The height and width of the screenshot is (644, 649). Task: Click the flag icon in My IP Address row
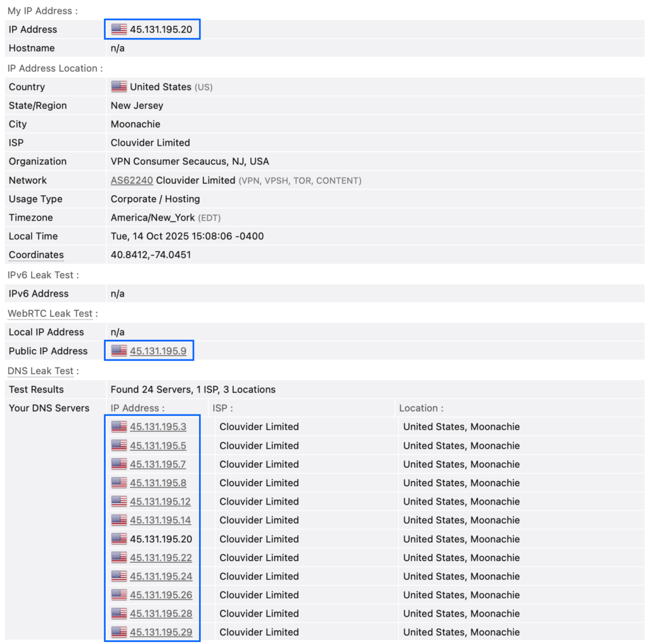[x=119, y=29]
